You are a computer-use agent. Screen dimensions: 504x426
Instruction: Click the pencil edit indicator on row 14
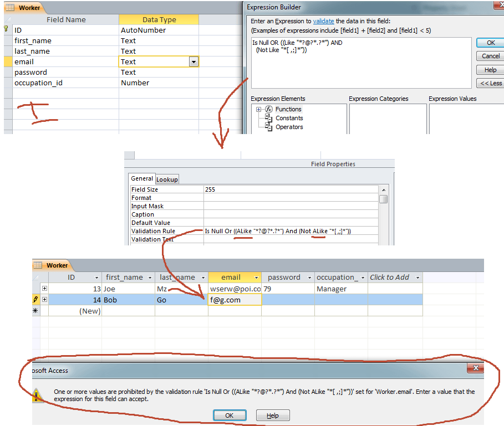[36, 300]
